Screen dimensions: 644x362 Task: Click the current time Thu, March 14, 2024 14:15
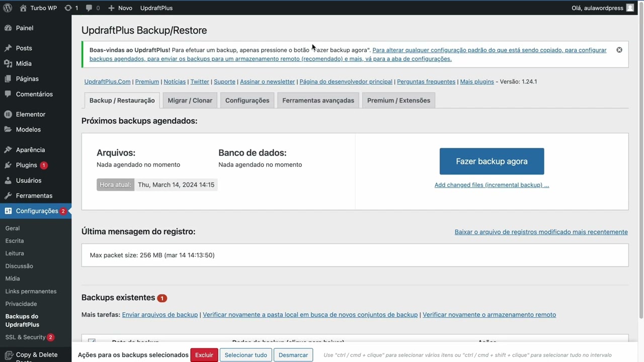tap(176, 185)
